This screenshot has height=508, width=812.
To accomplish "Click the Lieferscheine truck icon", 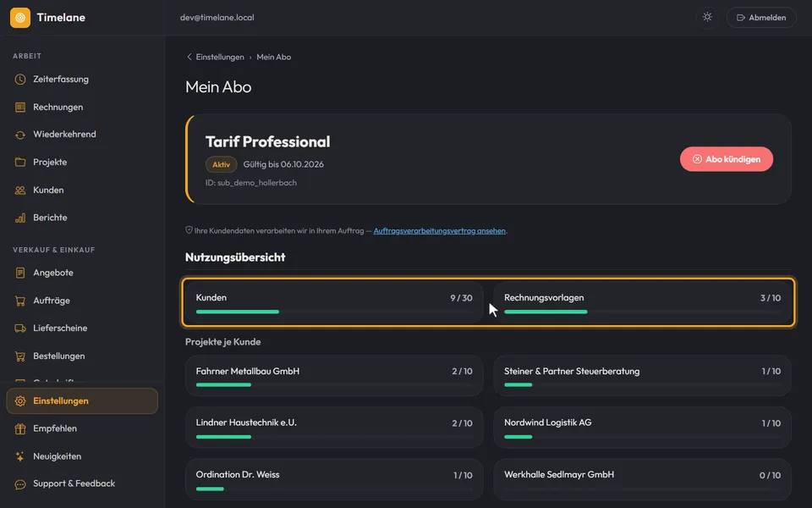I will click(20, 329).
